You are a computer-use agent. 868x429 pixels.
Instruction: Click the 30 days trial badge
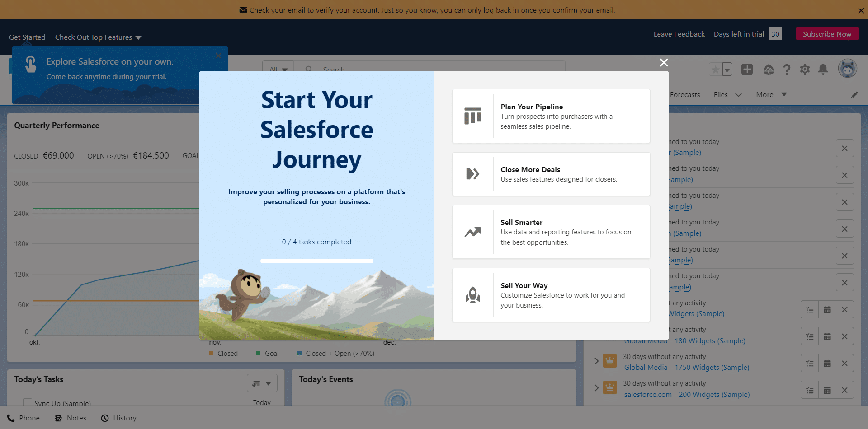775,34
